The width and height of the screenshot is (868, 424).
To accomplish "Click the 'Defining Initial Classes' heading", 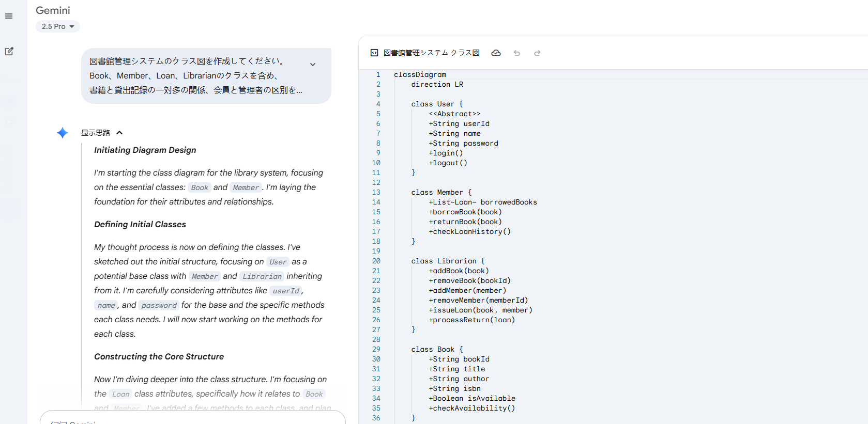I will point(140,224).
